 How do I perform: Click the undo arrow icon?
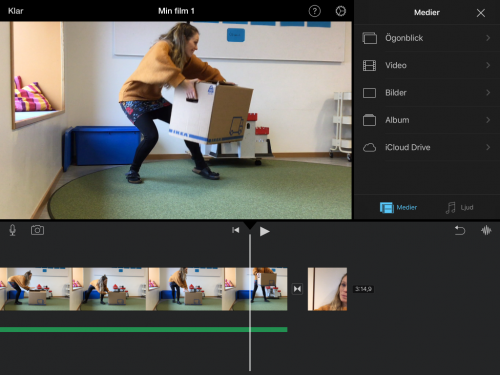pyautogui.click(x=460, y=230)
